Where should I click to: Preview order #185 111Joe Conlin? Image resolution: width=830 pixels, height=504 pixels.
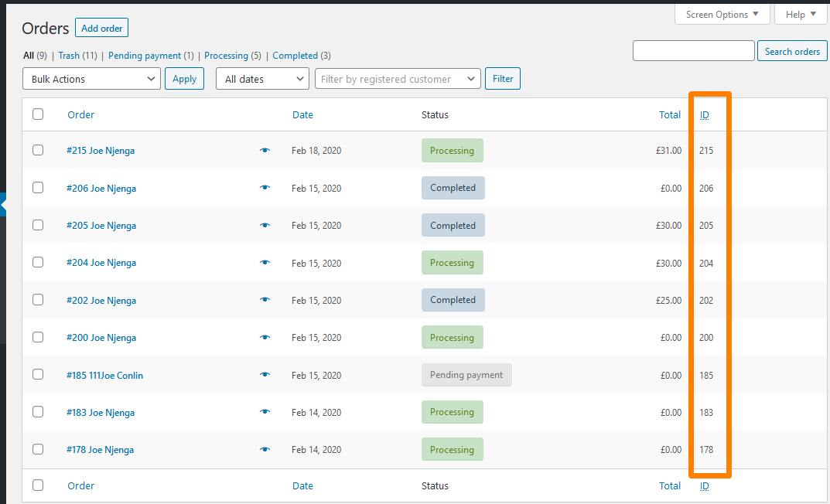coord(265,375)
